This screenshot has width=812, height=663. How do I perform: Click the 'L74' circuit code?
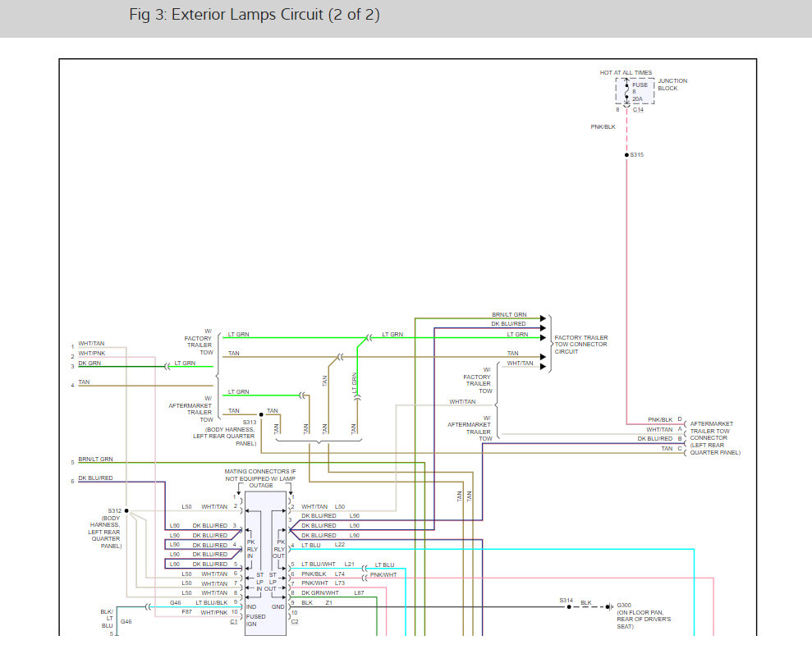(340, 574)
